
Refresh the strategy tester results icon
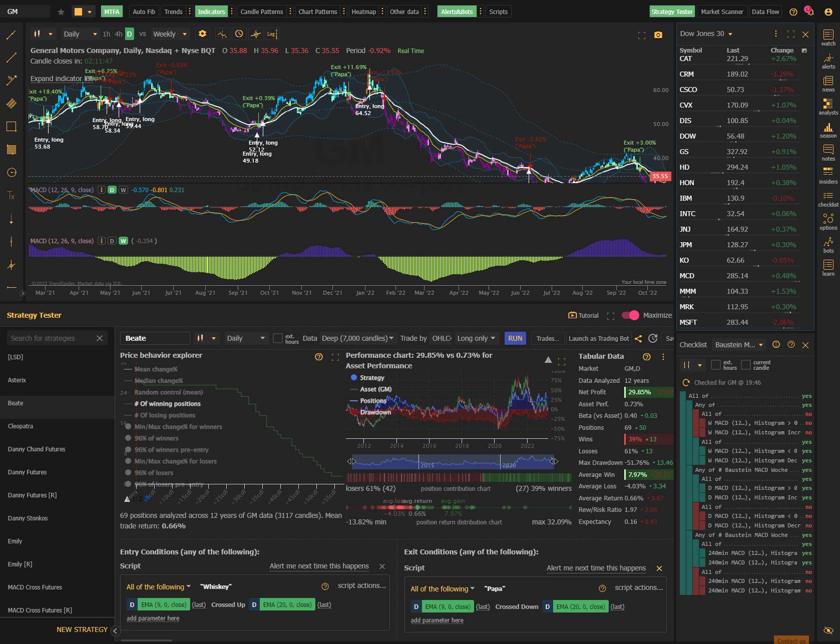point(653,338)
